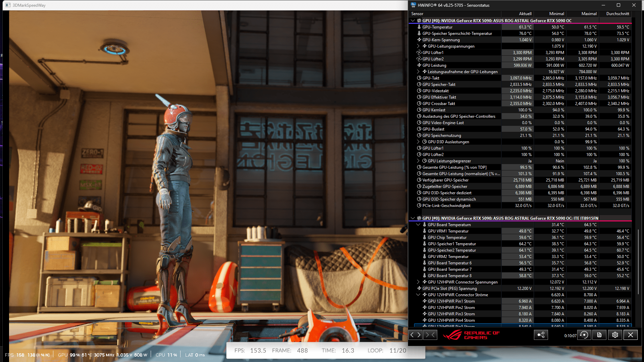The image size is (644, 362).
Task: Start logging with the document icon
Action: 599,335
